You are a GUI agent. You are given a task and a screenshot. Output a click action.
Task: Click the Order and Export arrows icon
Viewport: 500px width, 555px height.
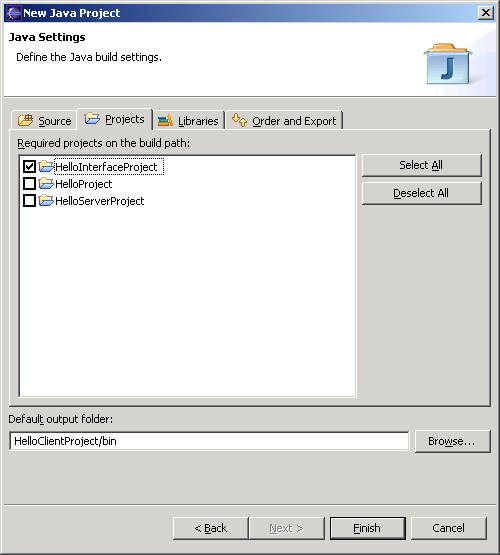pyautogui.click(x=240, y=120)
